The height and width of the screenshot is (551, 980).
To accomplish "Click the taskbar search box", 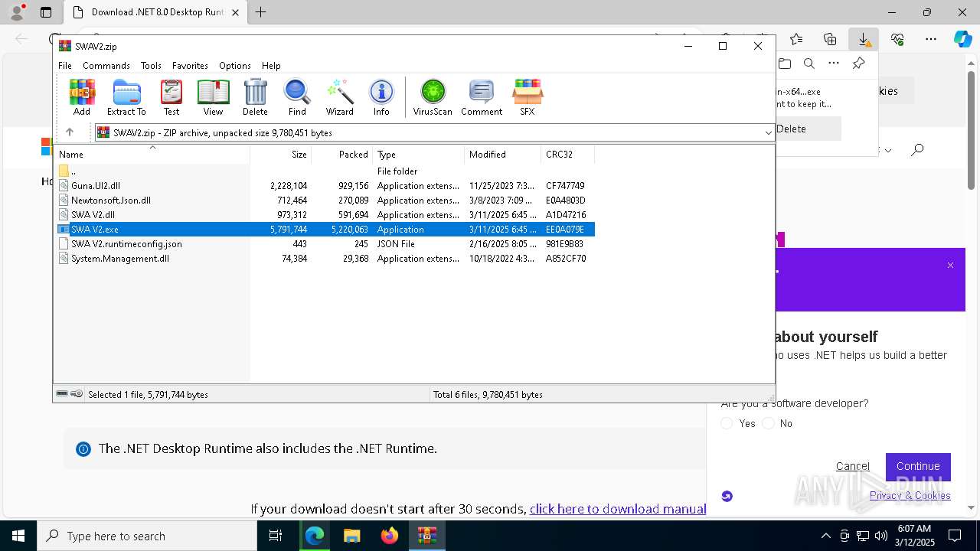I will click(x=147, y=536).
